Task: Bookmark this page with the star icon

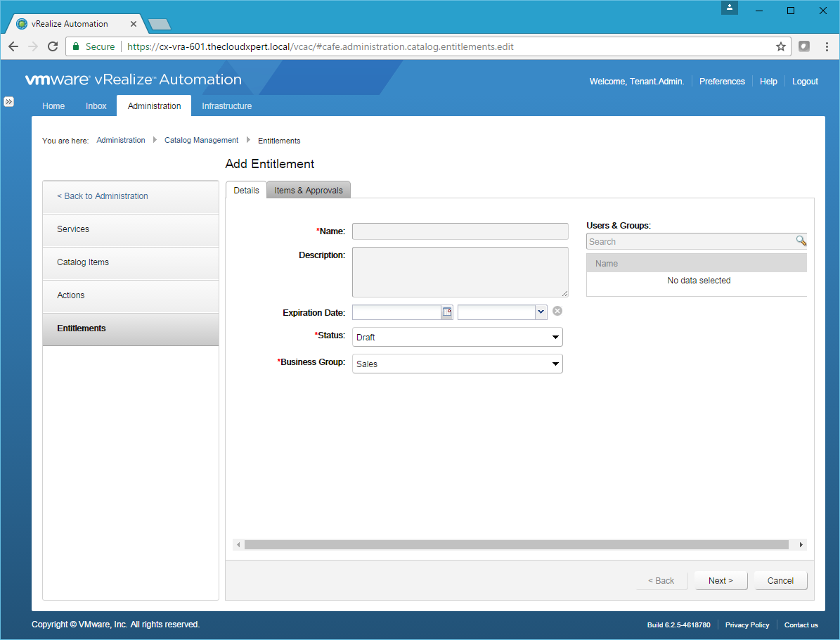Action: (x=780, y=46)
